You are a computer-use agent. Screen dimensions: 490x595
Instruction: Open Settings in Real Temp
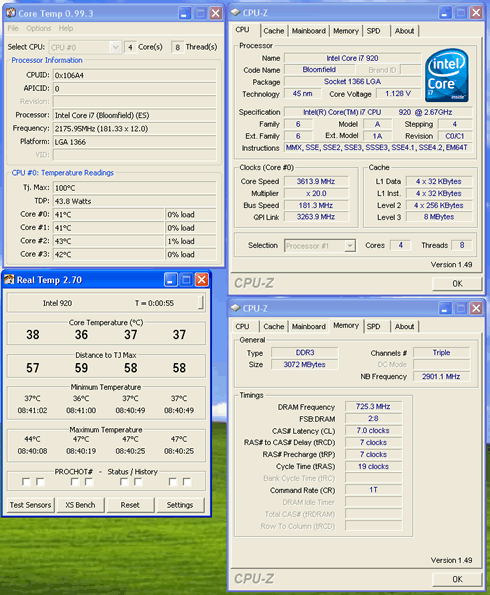click(180, 505)
